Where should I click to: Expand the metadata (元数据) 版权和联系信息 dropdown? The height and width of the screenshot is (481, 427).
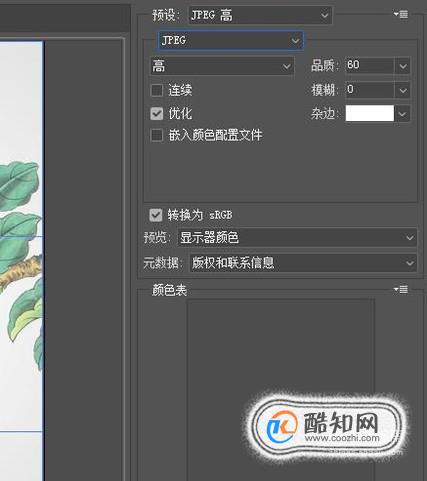[303, 263]
